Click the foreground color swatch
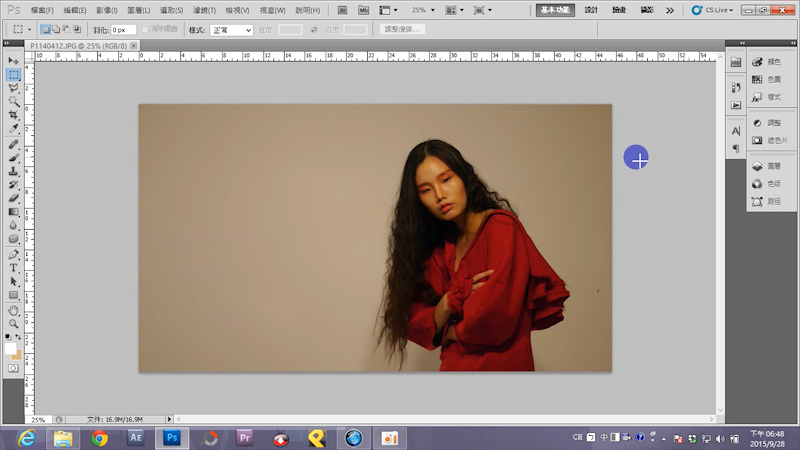The height and width of the screenshot is (450, 800). (10, 348)
